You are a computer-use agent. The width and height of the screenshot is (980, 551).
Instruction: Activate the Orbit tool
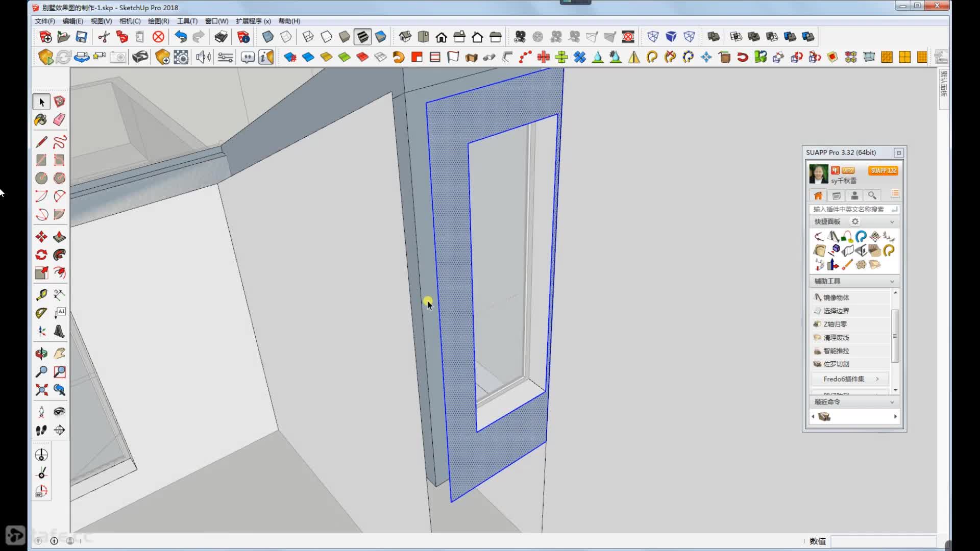(41, 353)
